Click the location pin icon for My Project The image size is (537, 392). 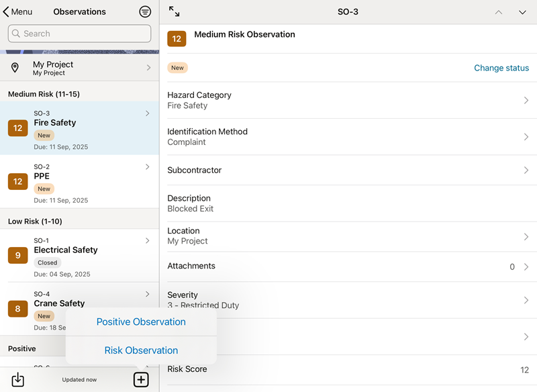point(15,68)
